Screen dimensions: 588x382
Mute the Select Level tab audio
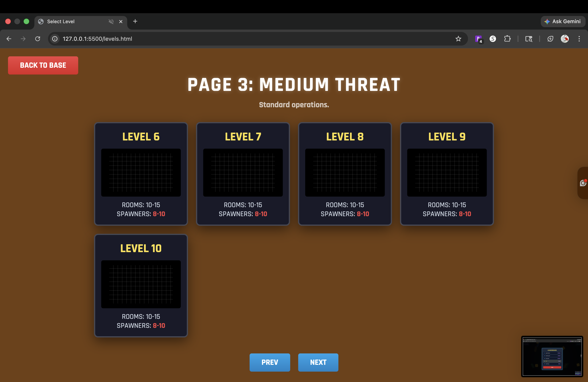coord(111,21)
